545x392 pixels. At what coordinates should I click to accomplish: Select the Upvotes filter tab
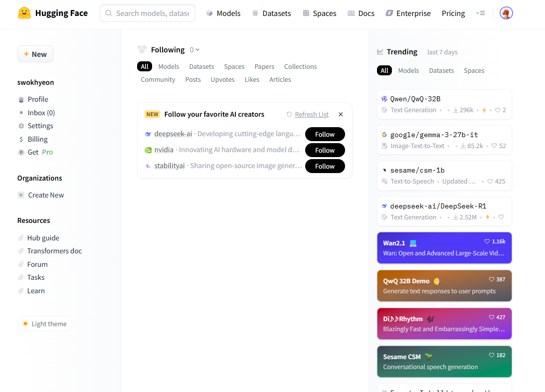[x=222, y=80]
